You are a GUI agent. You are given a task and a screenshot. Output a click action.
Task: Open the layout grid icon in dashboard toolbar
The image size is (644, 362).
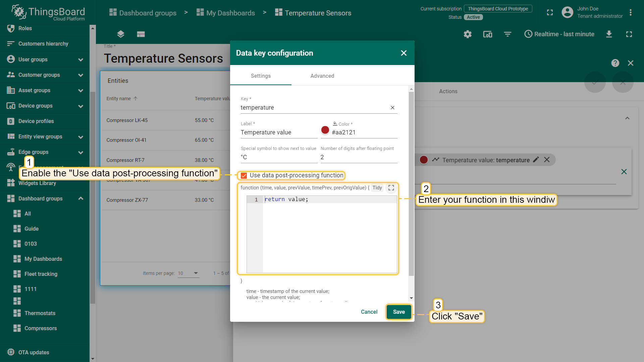click(141, 34)
